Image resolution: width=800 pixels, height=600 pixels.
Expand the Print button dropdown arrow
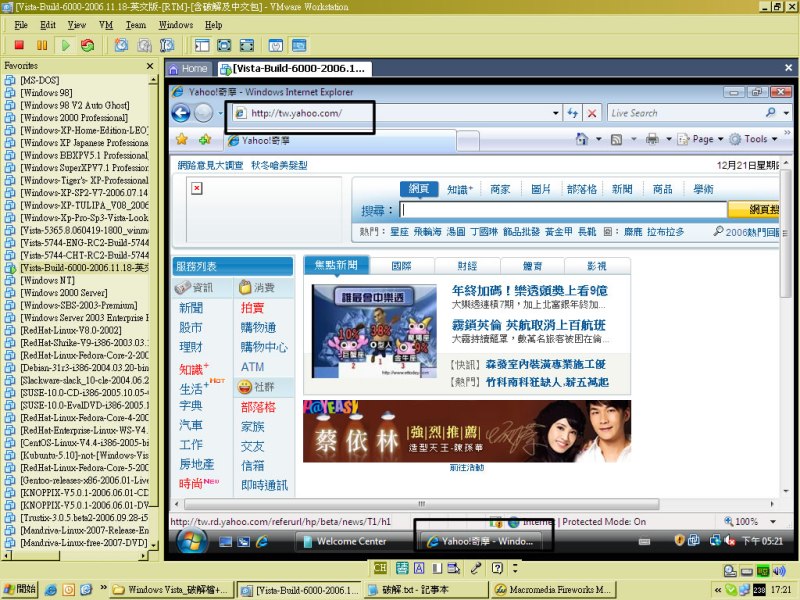pyautogui.click(x=668, y=139)
